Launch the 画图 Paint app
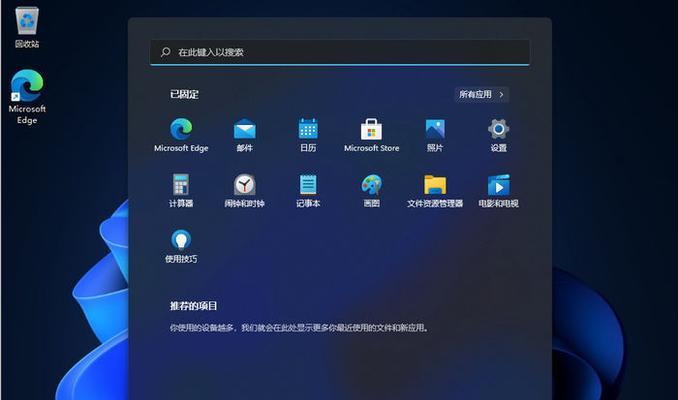Viewport: 678px width, 400px height. coord(371,190)
